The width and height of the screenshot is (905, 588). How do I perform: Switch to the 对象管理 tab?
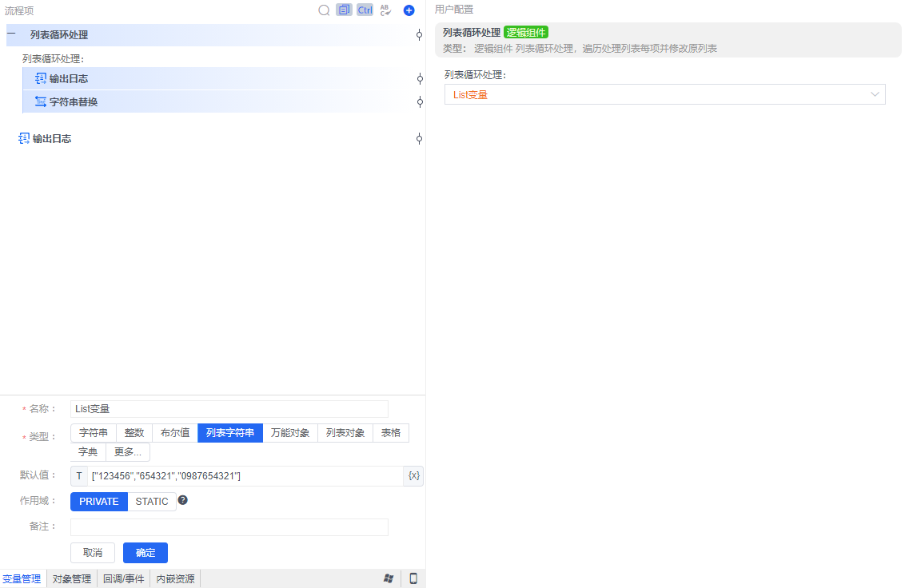[71, 578]
